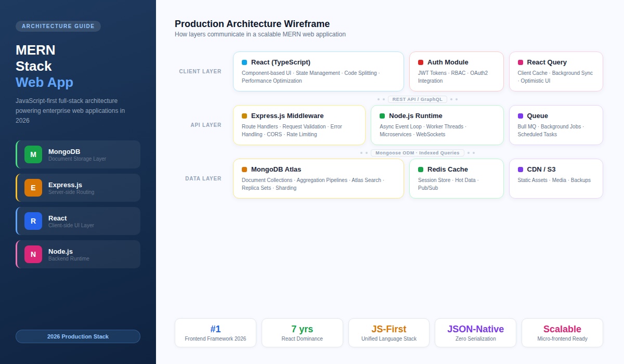Click the JavaScript-first full-stack architecture description
This screenshot has width=624, height=364.
tap(70, 111)
